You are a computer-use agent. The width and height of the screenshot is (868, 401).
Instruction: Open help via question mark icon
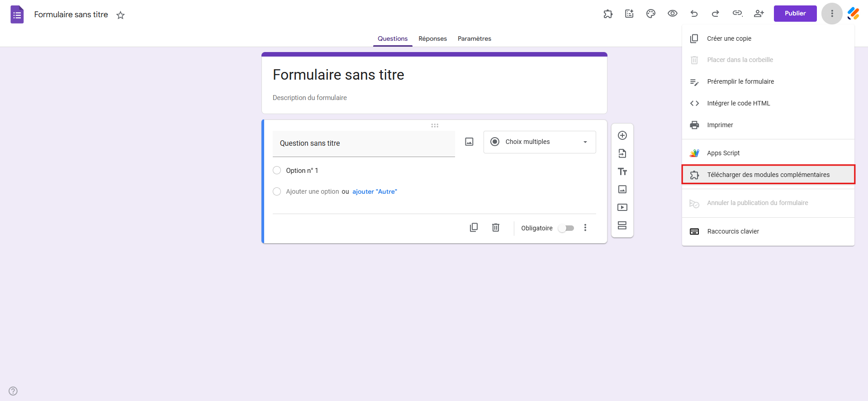pos(13,391)
